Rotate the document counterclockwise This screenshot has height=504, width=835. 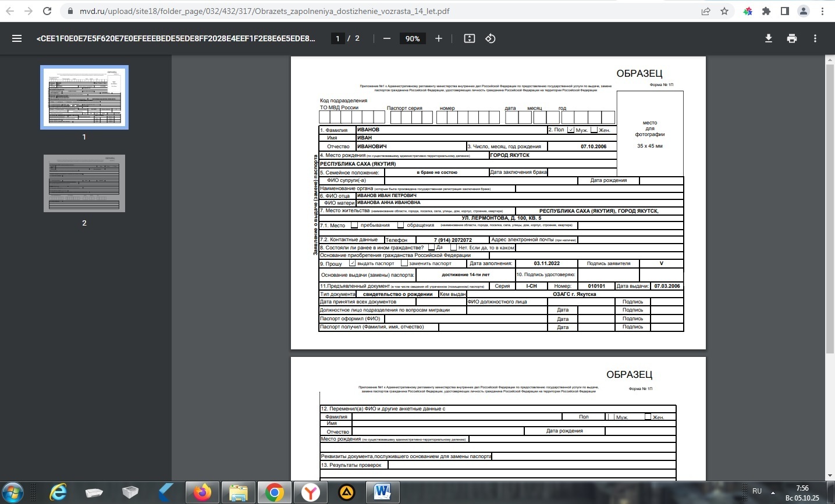[x=491, y=38]
